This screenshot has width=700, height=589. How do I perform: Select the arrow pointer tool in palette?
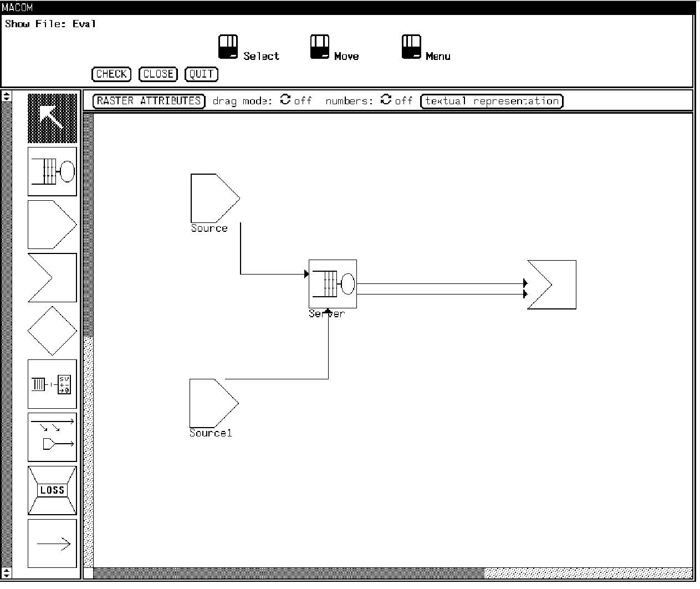pos(52,118)
